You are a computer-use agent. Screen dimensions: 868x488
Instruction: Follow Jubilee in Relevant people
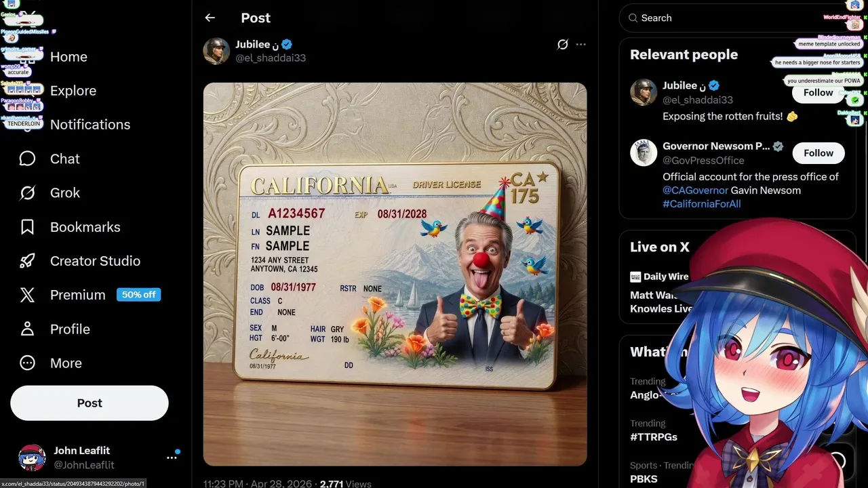[818, 93]
